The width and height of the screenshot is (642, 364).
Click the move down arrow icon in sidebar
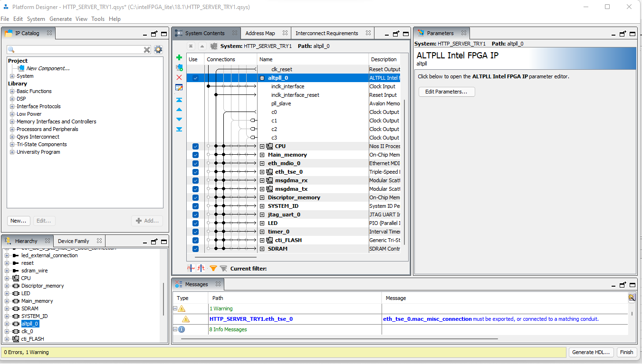(179, 119)
